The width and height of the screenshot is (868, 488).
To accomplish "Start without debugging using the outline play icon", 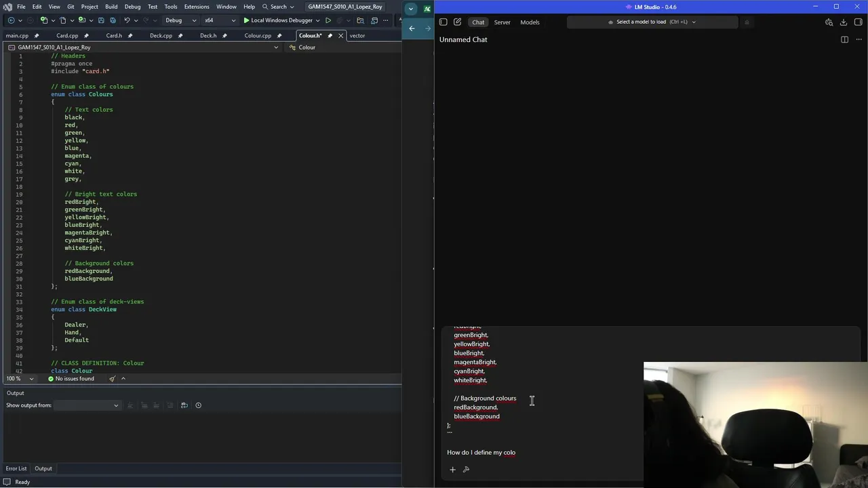I will [328, 20].
